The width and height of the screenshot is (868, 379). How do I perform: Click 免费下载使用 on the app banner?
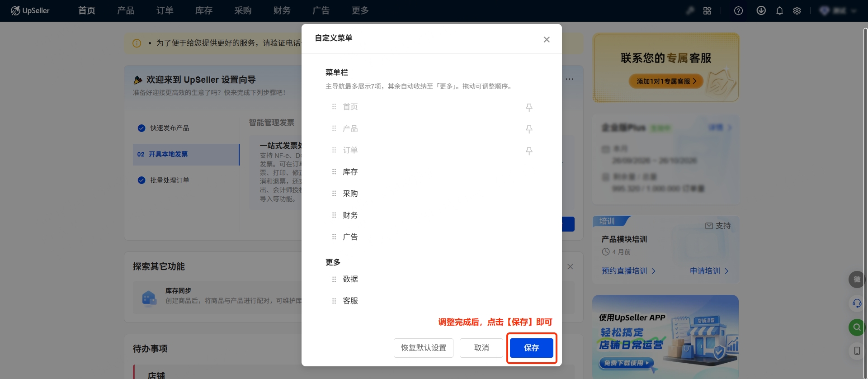[x=627, y=363]
